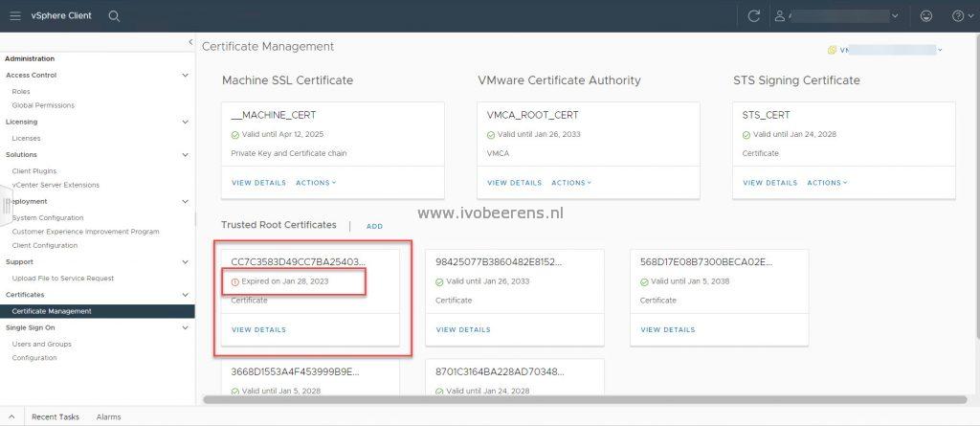Open the smiley feedback icon
Screen dimensions: 980x426
926,16
